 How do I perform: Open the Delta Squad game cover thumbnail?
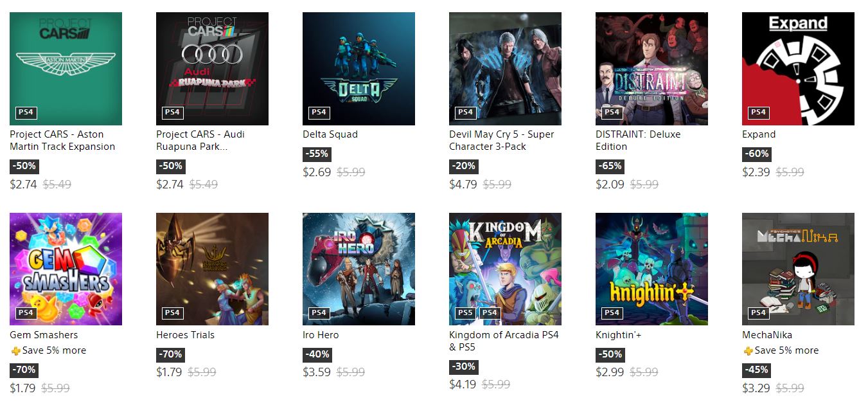(x=359, y=69)
